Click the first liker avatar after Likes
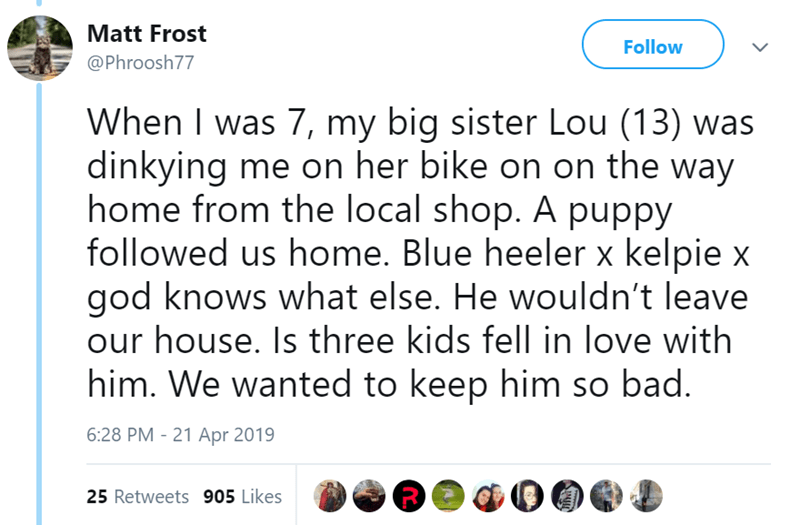The height and width of the screenshot is (525, 800). click(x=328, y=495)
